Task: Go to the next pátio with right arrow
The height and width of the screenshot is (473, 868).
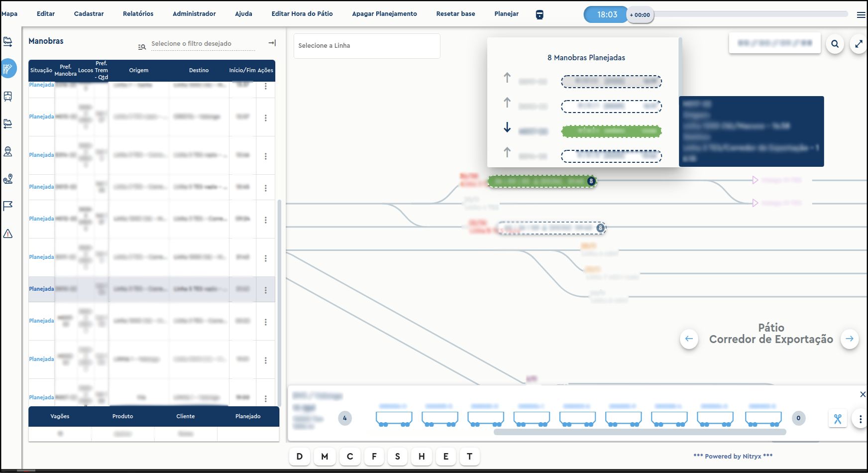Action: 849,339
